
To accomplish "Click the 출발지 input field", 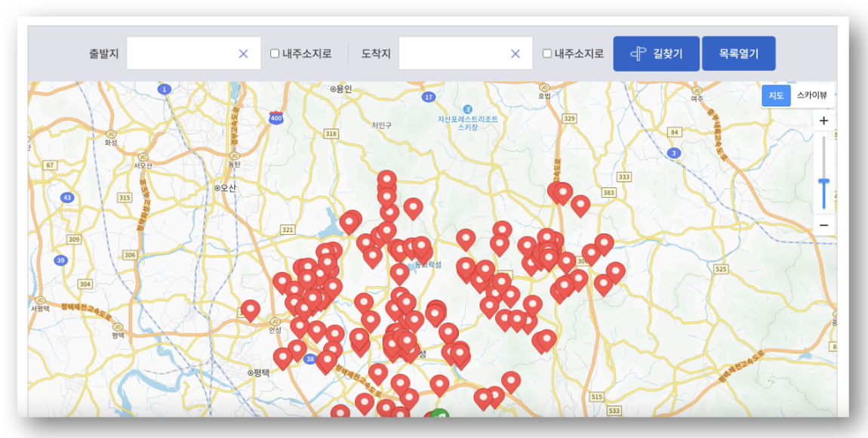I will click(193, 53).
